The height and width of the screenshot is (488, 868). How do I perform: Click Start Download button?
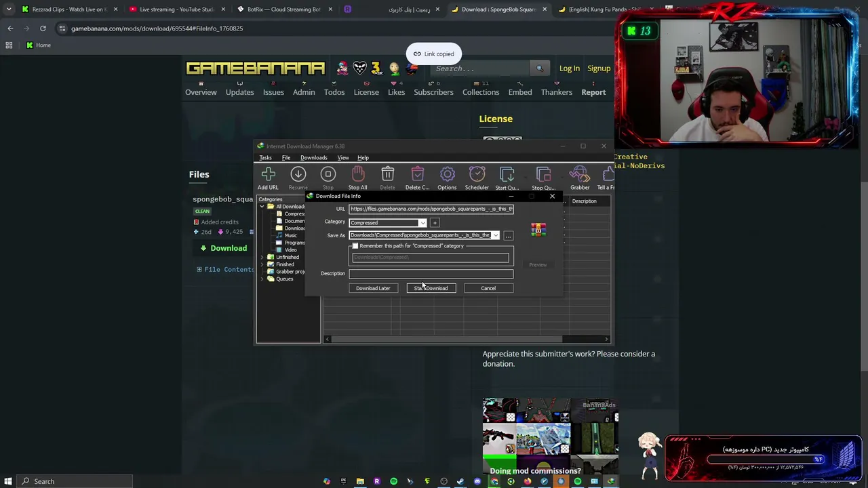click(x=431, y=288)
